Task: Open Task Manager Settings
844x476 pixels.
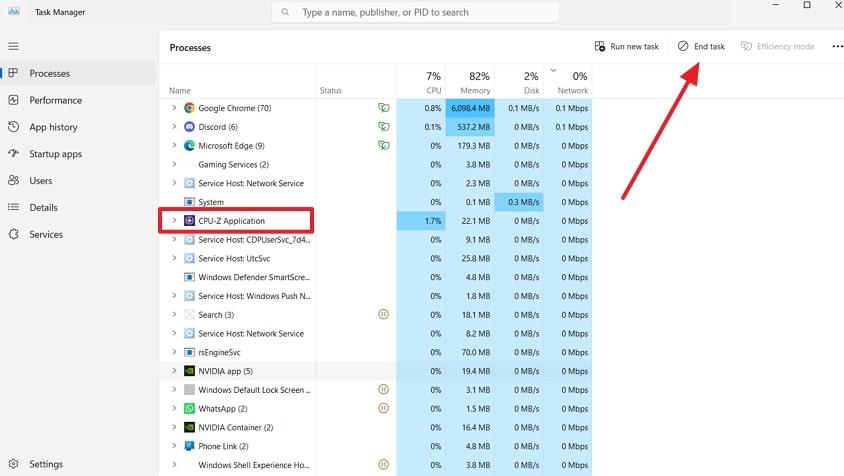Action: [79, 464]
